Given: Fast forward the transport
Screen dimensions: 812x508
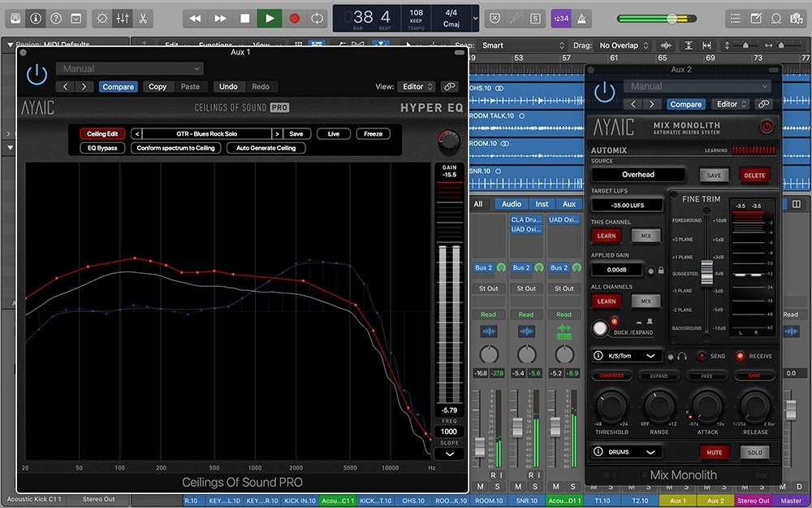Looking at the screenshot, I should pos(220,19).
